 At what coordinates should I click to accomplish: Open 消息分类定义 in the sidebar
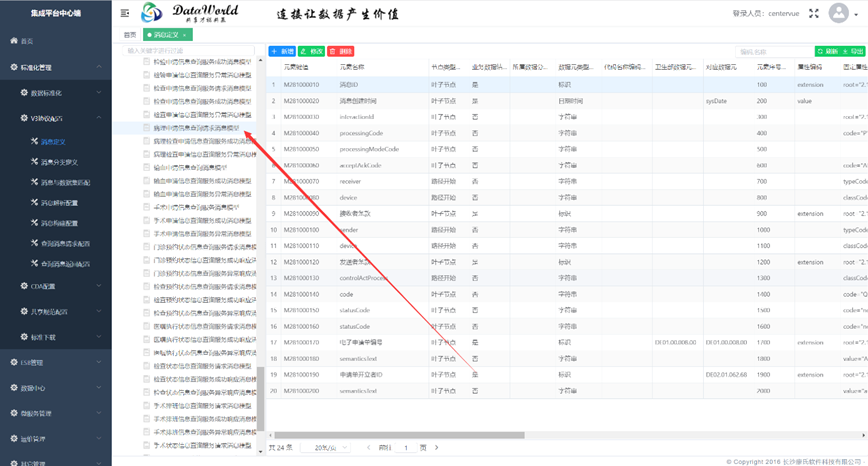coord(59,162)
